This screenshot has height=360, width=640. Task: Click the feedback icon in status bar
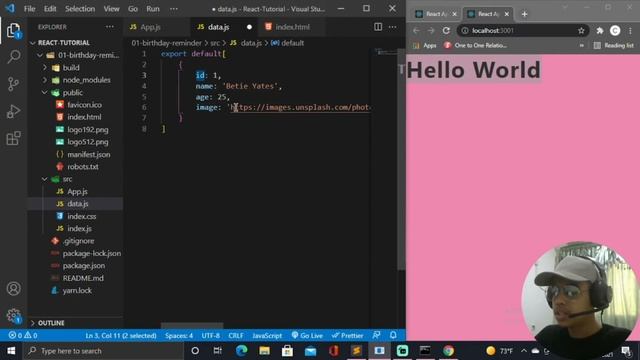pos(376,336)
